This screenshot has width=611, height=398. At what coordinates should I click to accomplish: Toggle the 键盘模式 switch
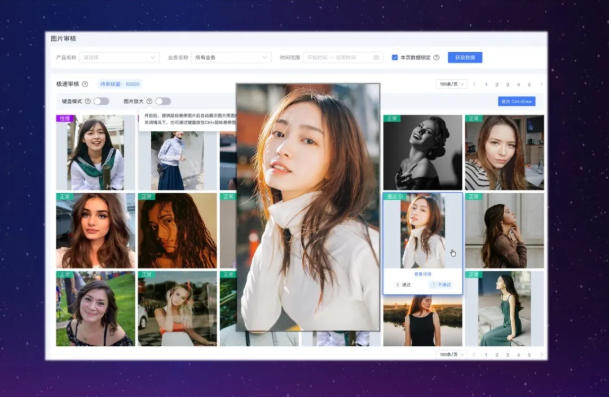click(x=101, y=101)
